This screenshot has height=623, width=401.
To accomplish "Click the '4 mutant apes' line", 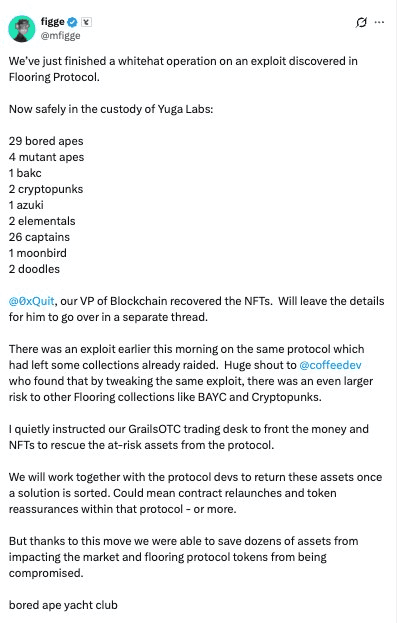I will [46, 157].
